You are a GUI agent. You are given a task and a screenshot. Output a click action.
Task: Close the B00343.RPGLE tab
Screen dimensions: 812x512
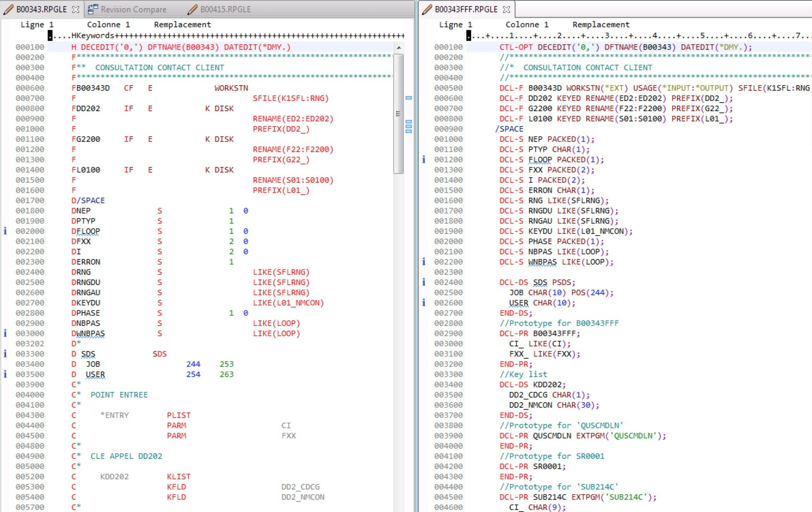[x=76, y=10]
